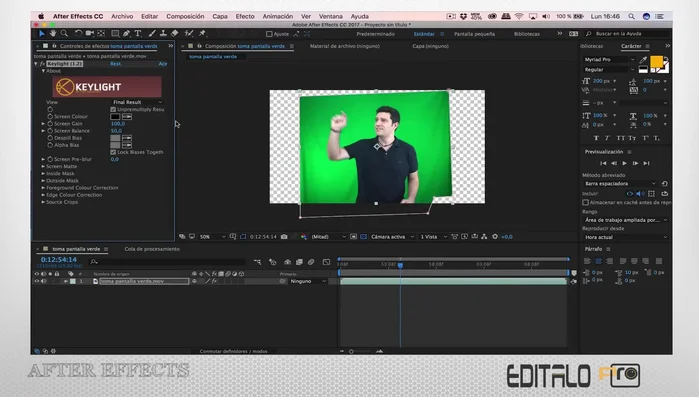Click the last frame preview button

tap(646, 164)
